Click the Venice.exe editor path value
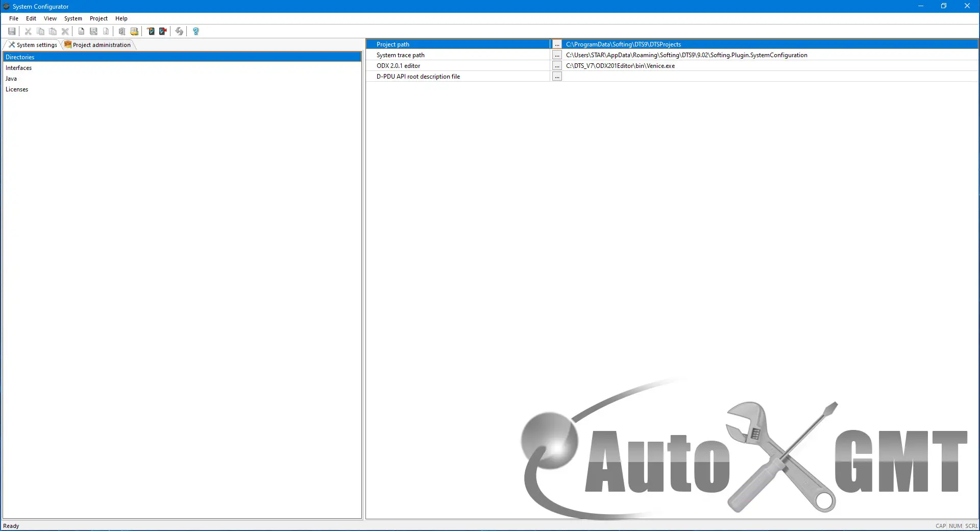Image resolution: width=980 pixels, height=531 pixels. pyautogui.click(x=771, y=66)
